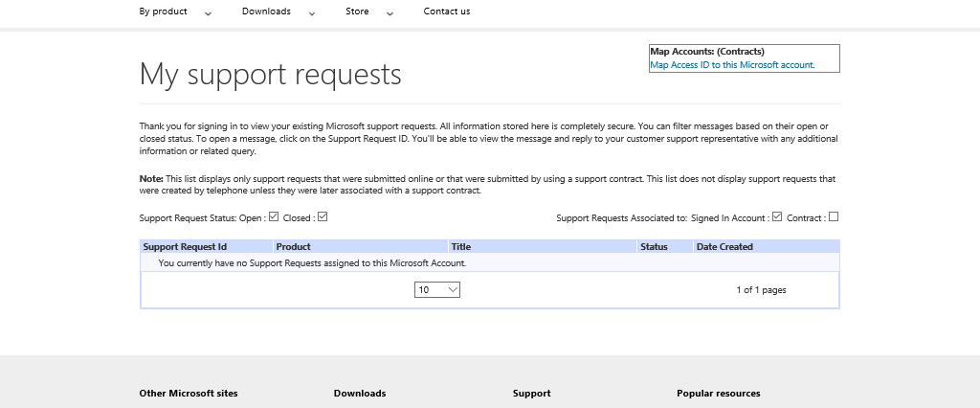
Task: Open the Downloads navigation menu
Action: [266, 11]
